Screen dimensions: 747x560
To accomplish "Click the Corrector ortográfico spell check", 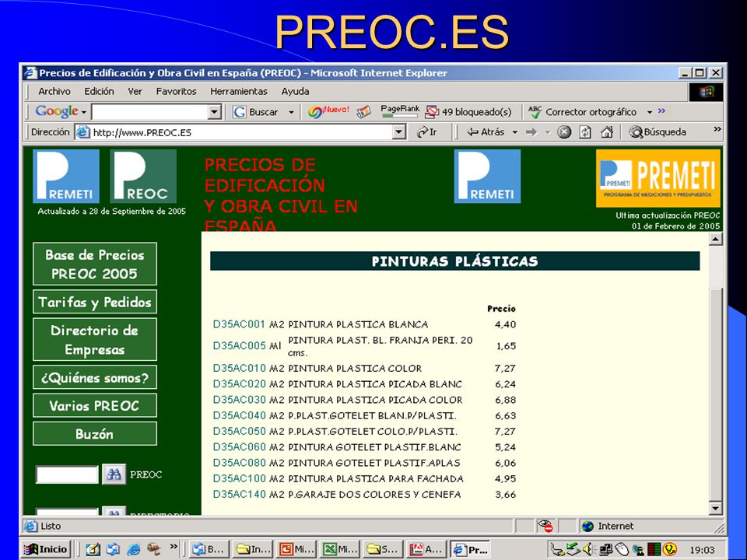I will [583, 112].
